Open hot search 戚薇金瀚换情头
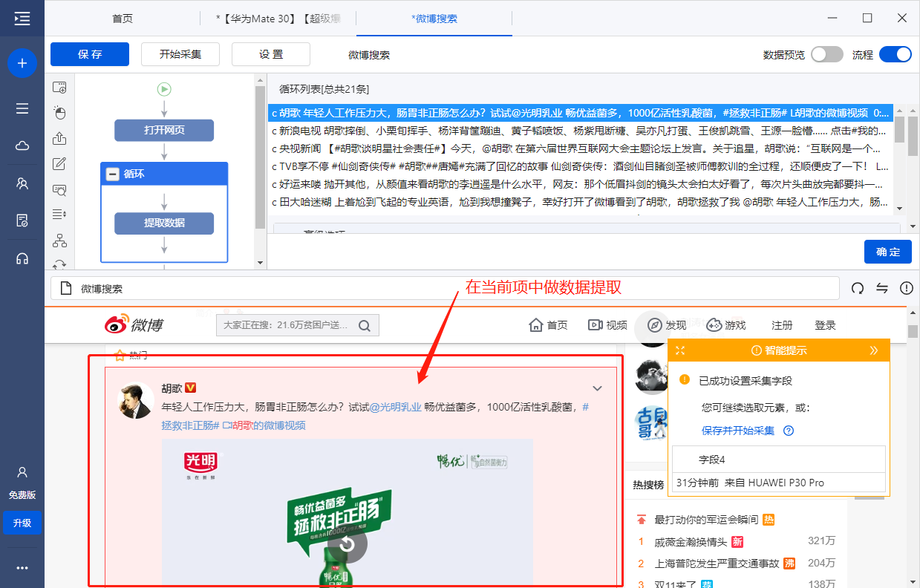 click(691, 541)
